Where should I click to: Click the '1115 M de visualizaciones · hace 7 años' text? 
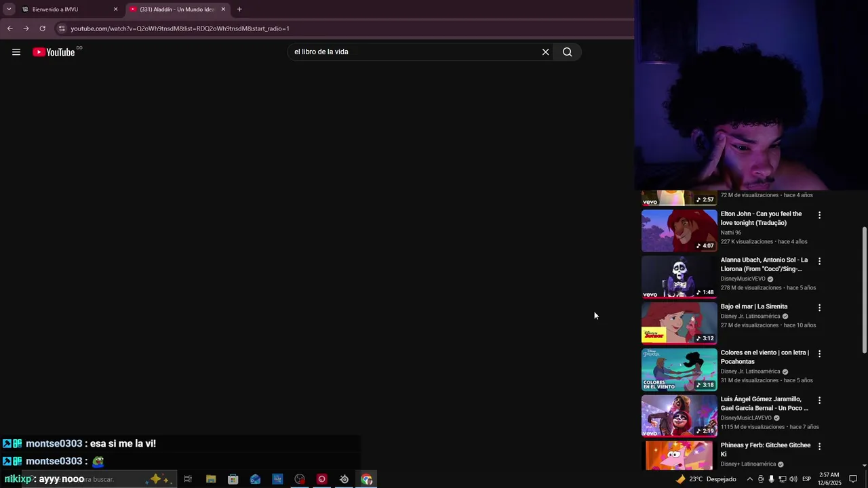point(770,427)
